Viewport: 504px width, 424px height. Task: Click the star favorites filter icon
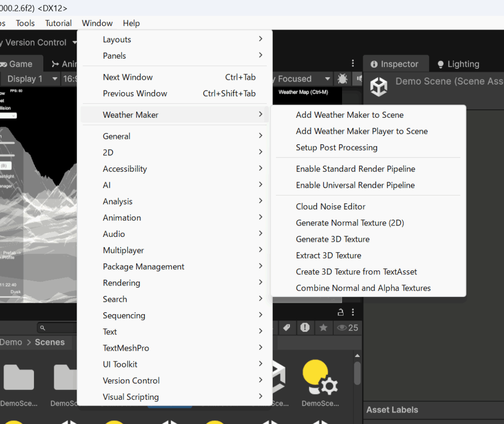[x=323, y=327]
